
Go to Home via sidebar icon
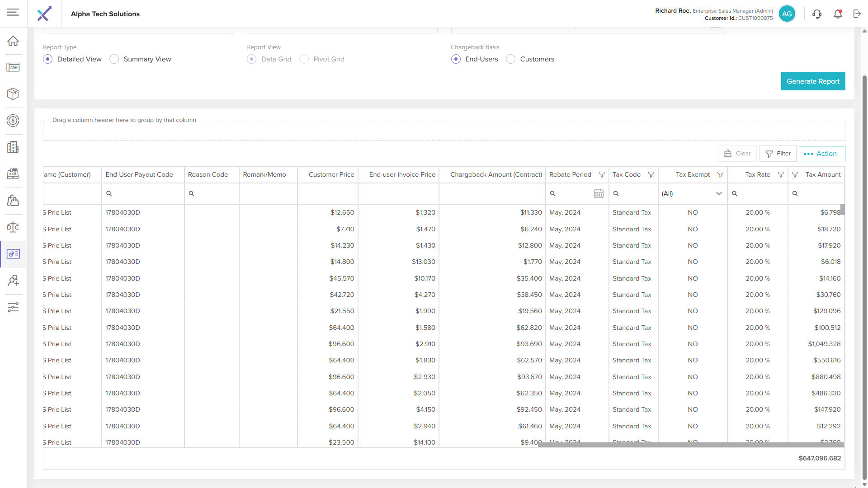tap(13, 41)
